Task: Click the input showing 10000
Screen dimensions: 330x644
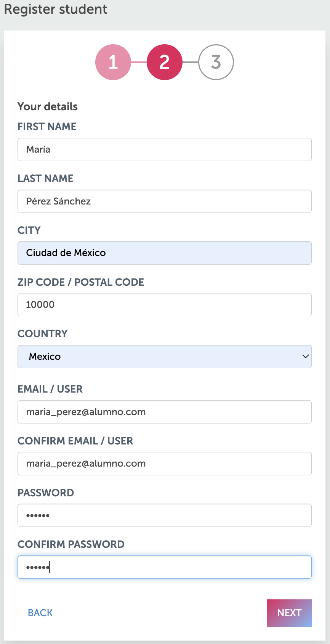Action: click(x=165, y=305)
